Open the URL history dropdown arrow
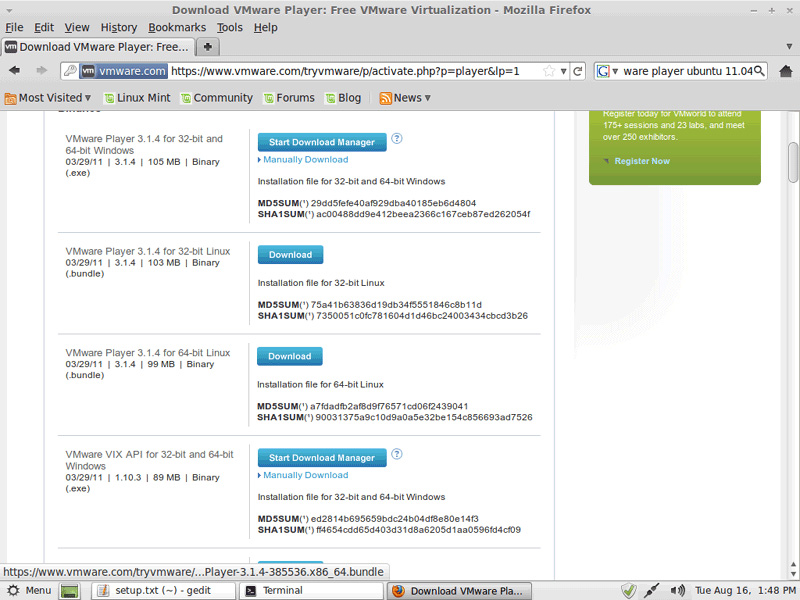 pyautogui.click(x=563, y=71)
